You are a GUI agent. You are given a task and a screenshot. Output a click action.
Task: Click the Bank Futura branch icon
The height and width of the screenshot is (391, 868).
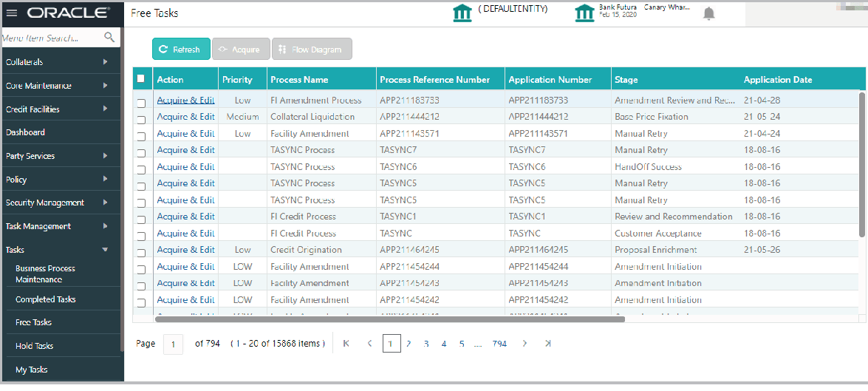point(584,13)
